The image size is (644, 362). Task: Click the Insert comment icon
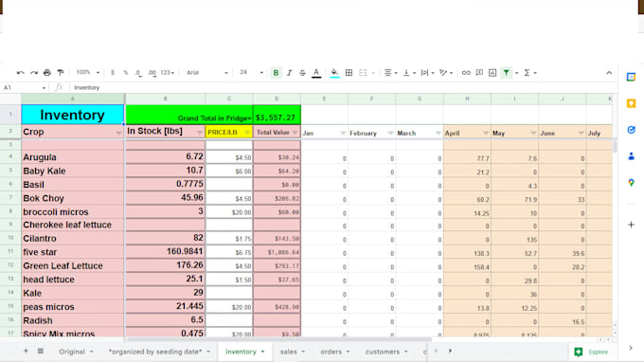coord(479,73)
